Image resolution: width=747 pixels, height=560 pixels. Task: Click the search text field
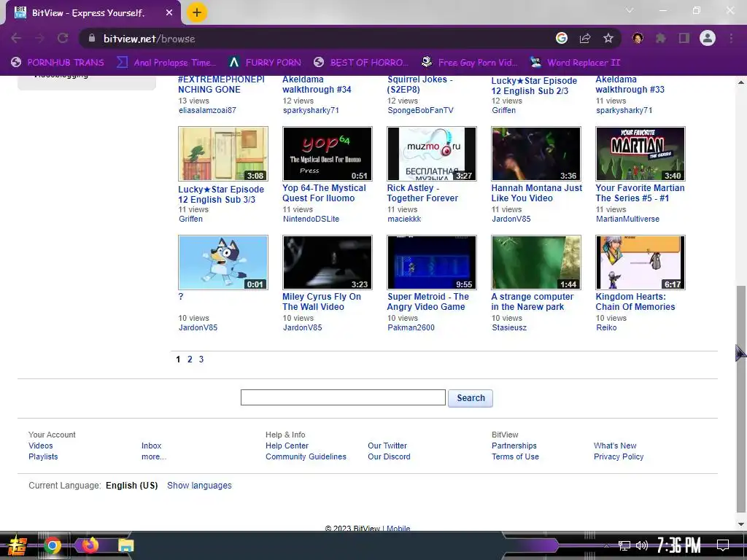pos(343,397)
